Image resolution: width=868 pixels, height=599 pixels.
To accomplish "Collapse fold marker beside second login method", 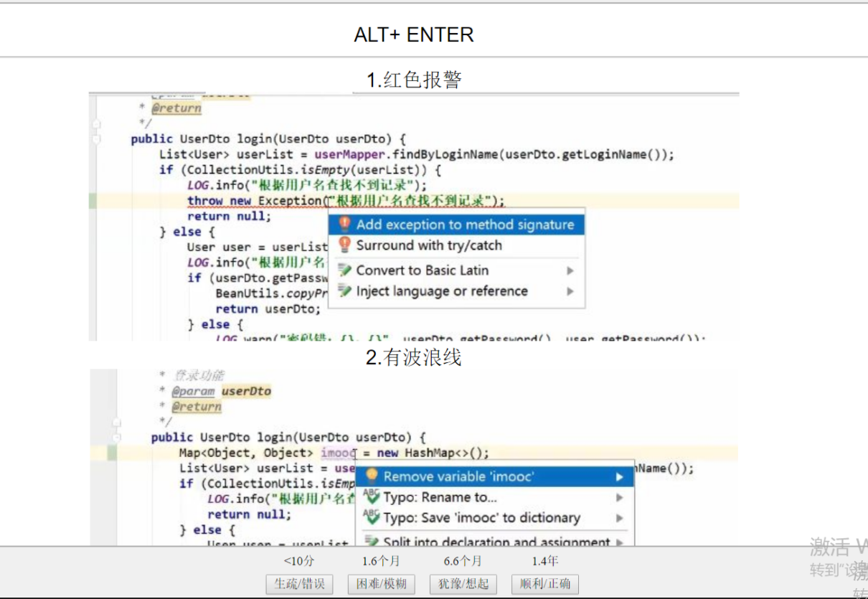I will pos(117,437).
